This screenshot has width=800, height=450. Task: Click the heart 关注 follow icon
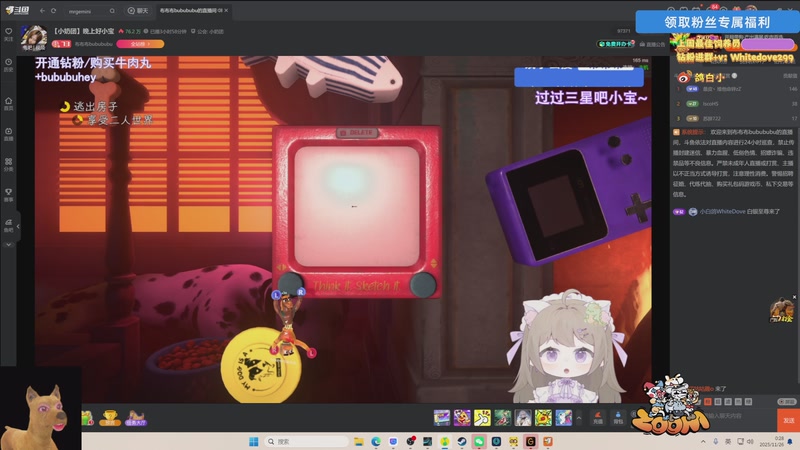pos(9,34)
